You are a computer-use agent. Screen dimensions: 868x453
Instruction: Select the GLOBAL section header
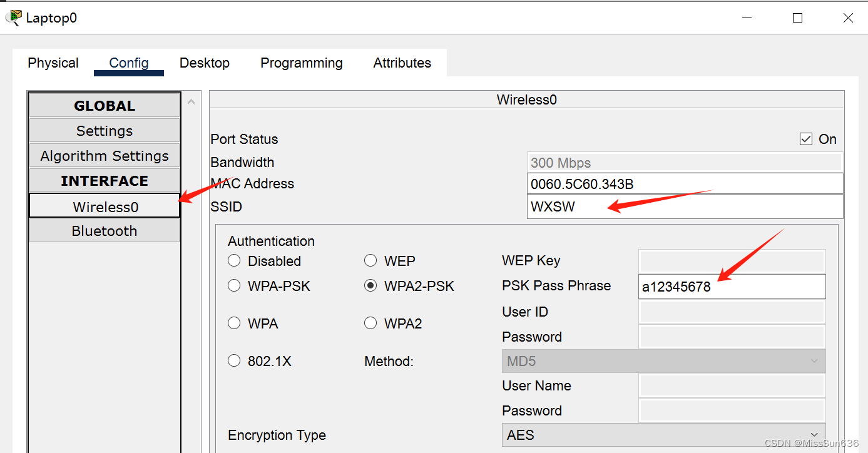pos(105,106)
